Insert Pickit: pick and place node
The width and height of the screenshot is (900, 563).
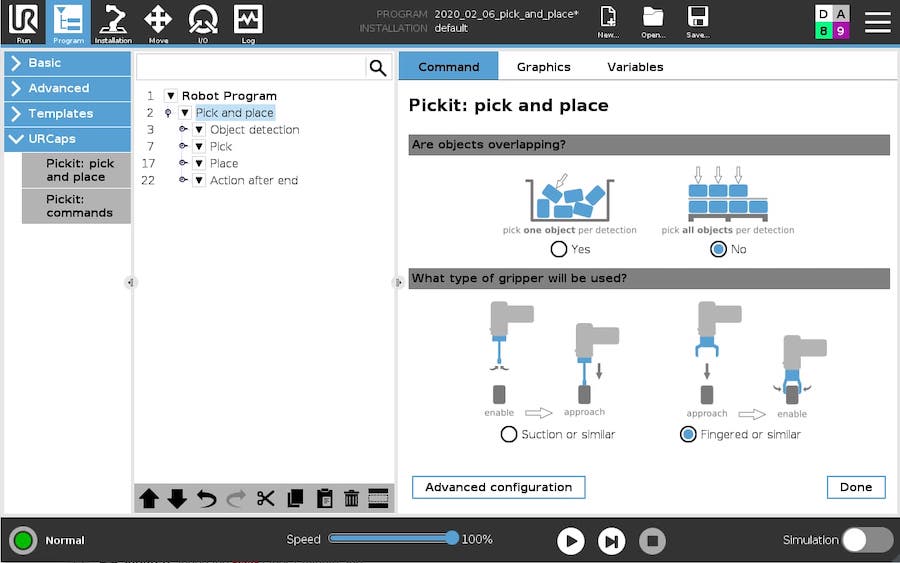(76, 170)
